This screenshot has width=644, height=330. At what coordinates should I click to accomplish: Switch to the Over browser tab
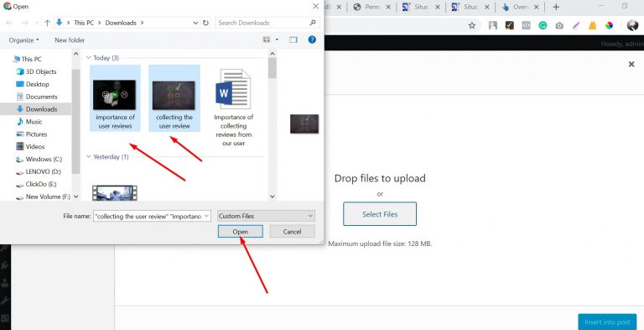pyautogui.click(x=520, y=7)
